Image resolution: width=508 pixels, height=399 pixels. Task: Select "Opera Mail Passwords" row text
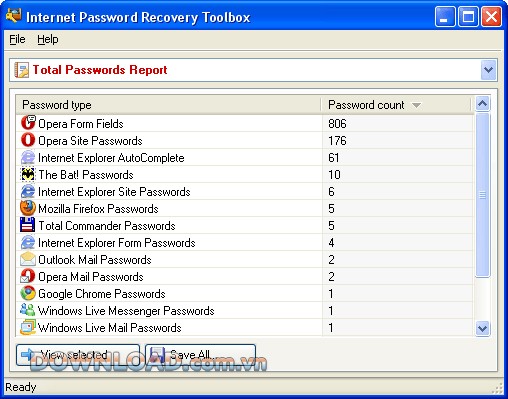[x=91, y=277]
